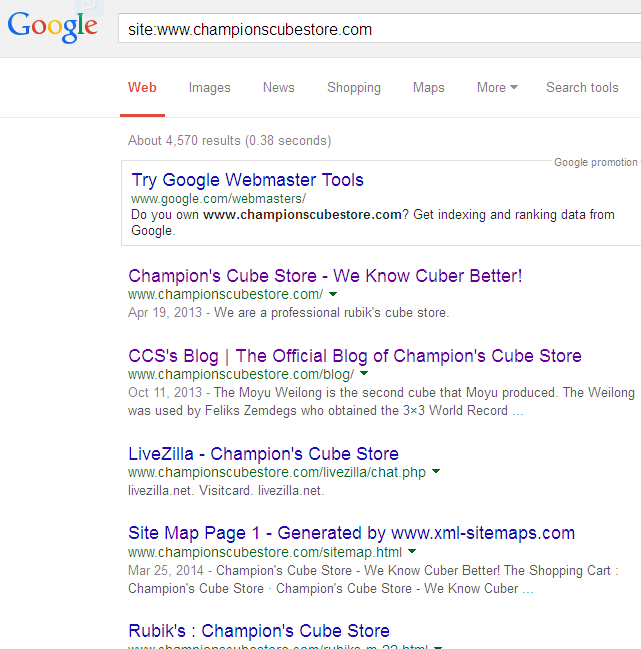Click the Google logo
This screenshot has width=641, height=649.
tap(53, 26)
